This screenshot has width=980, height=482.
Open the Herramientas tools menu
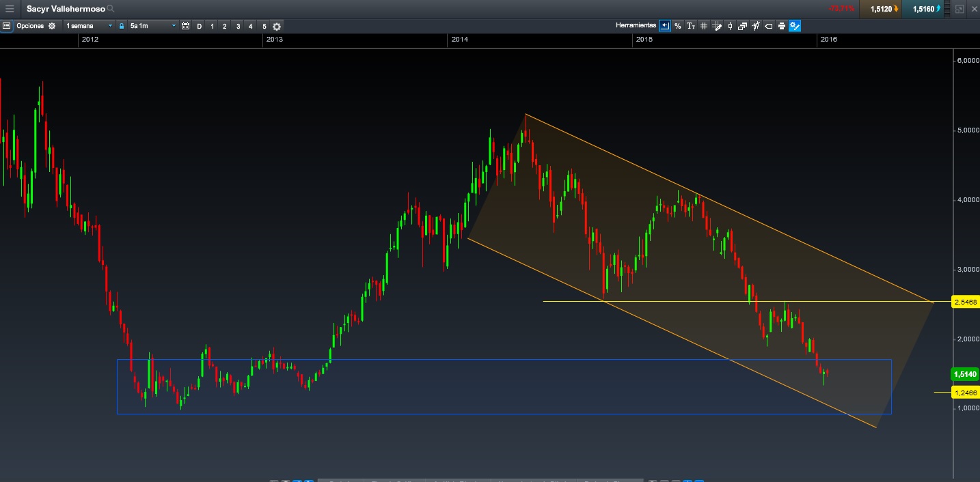pos(636,25)
